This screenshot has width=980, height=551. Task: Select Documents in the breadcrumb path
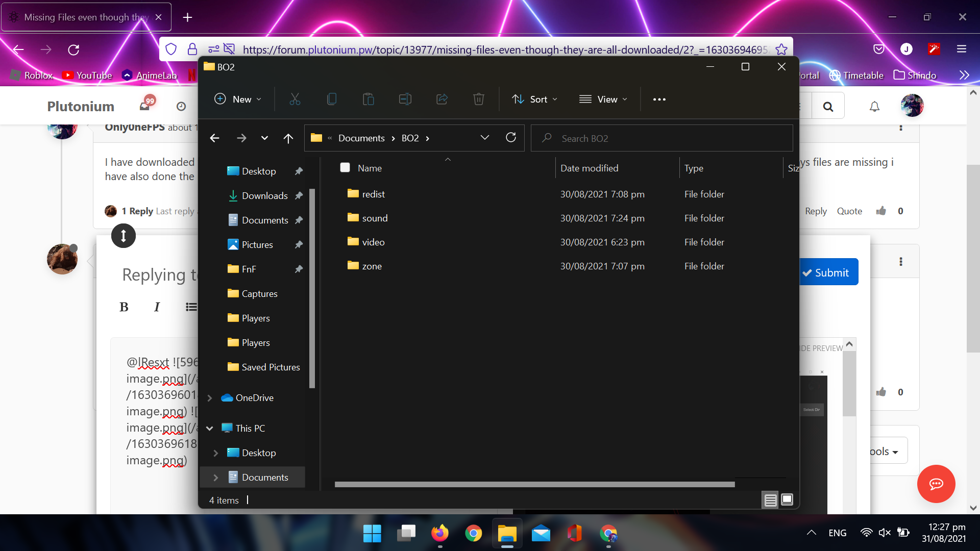361,138
